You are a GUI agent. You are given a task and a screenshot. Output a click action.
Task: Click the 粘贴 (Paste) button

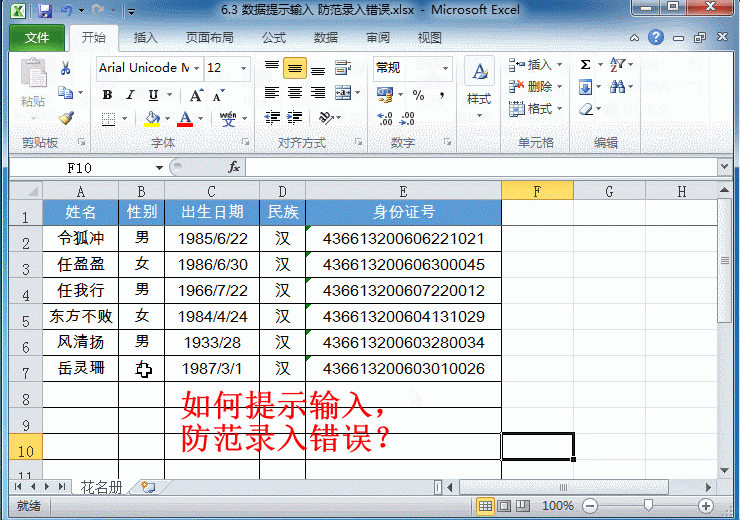[x=33, y=83]
